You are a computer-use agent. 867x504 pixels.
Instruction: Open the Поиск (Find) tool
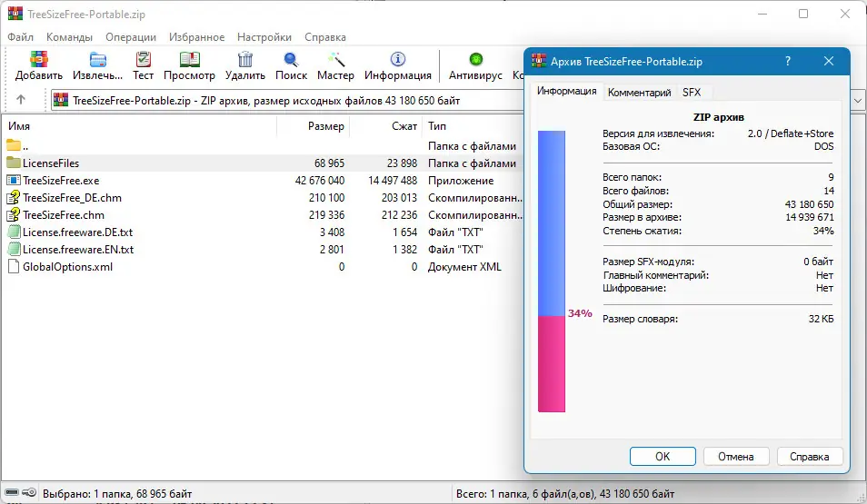click(291, 59)
